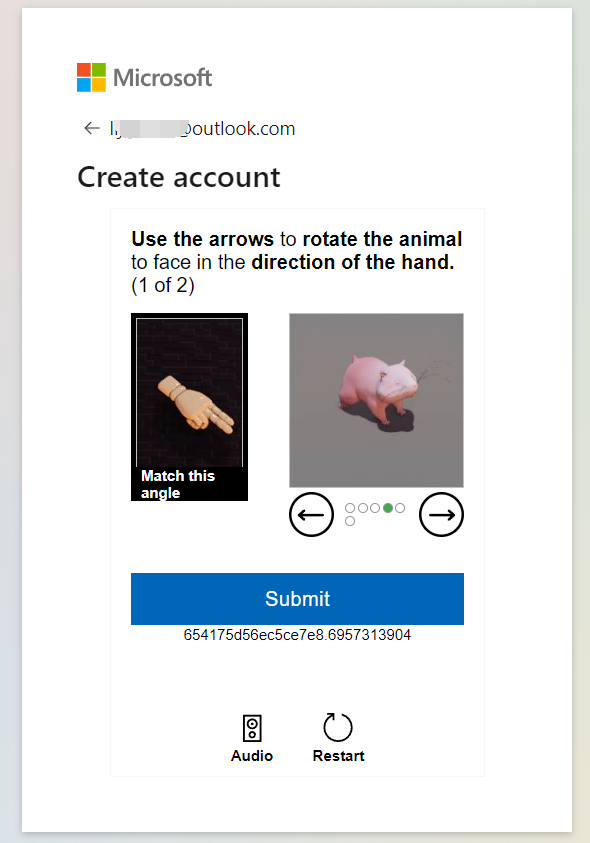Select the lone dot on the lower row

click(350, 521)
